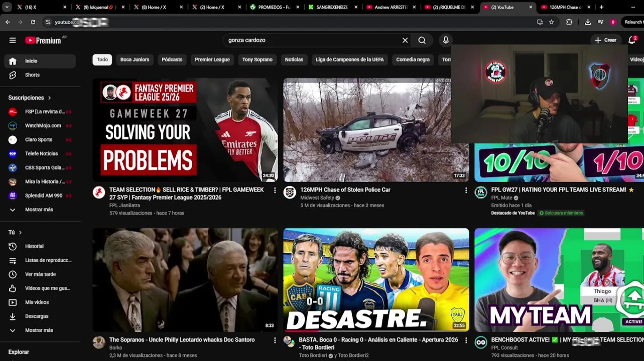Screen dimensions: 644x361
Task: Open Historial in the sidebar
Action: (40, 246)
